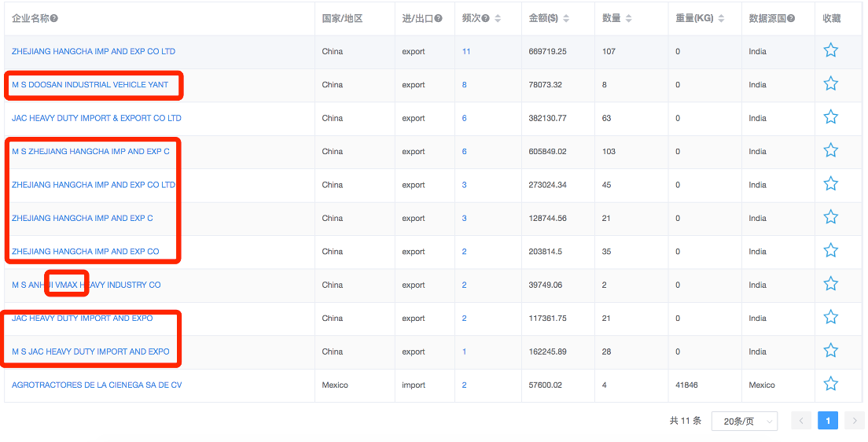Click the 国家/地区 column header

(342, 18)
